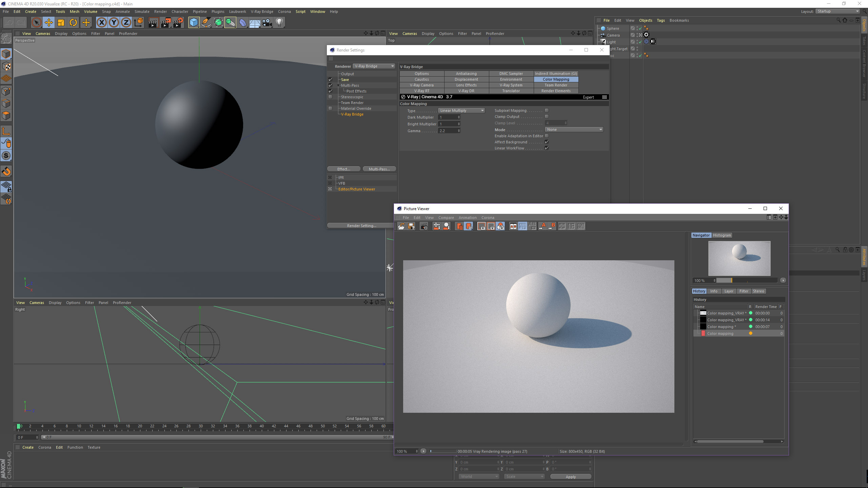
Task: Select the Move tool in top toolbar
Action: click(49, 23)
